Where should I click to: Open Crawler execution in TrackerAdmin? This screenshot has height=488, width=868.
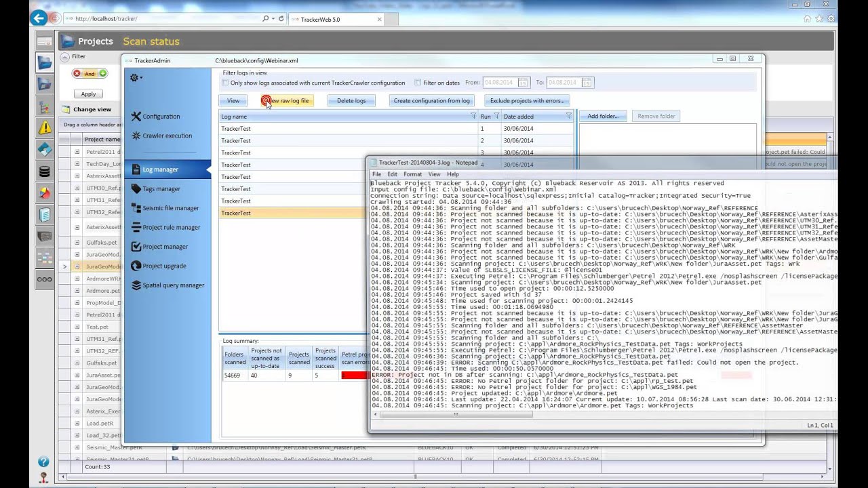(x=162, y=136)
